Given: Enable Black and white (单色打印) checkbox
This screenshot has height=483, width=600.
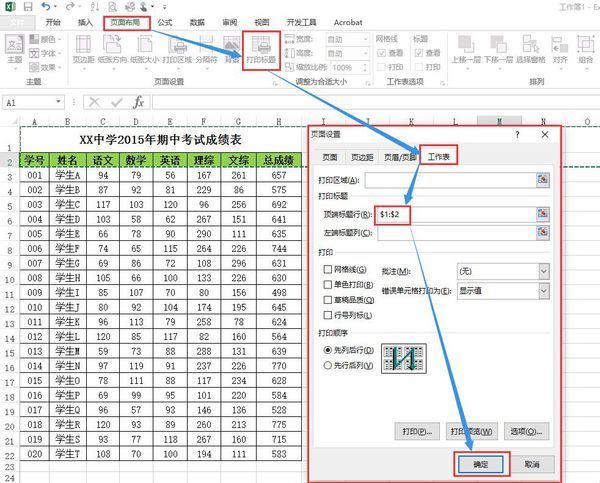Looking at the screenshot, I should point(328,284).
